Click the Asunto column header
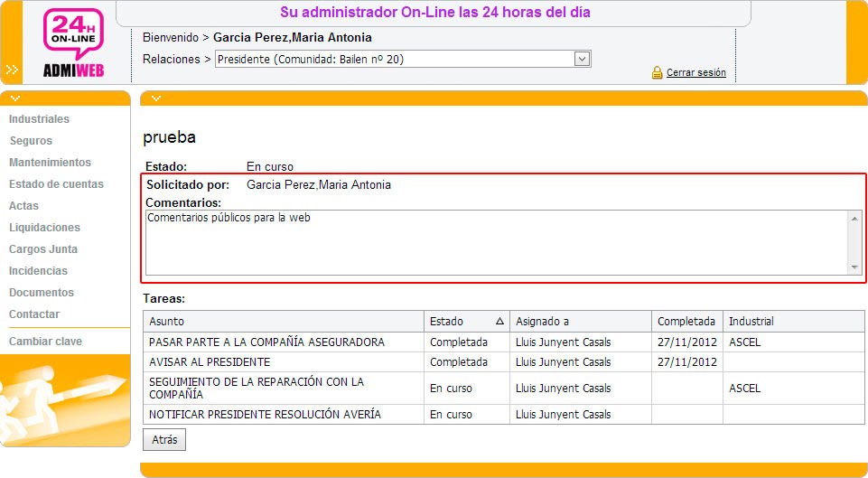Image resolution: width=868 pixels, height=478 pixels. [284, 322]
